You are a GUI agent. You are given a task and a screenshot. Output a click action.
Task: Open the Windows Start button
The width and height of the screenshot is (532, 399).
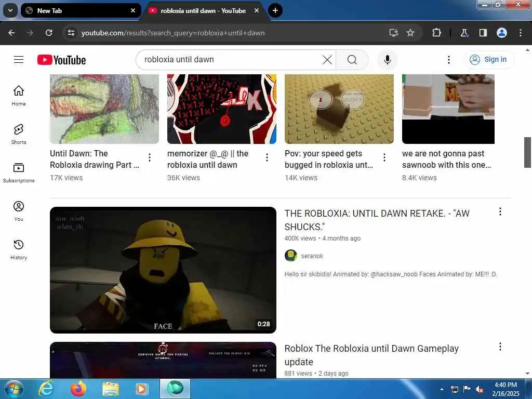click(x=14, y=389)
